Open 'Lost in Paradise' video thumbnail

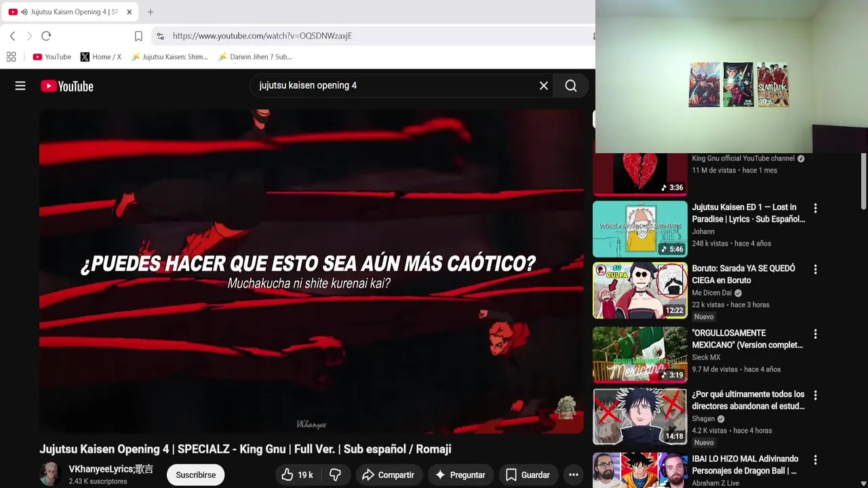640,228
